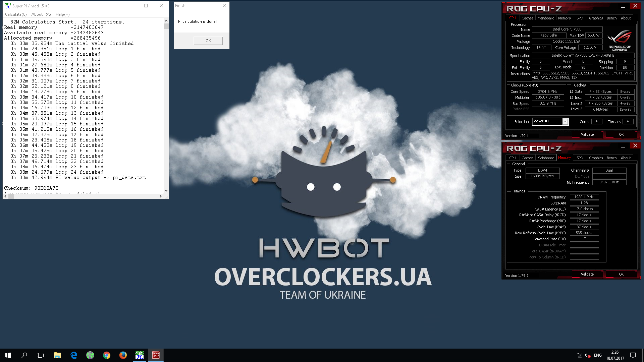
Task: Open the Calculate(C) menu
Action: click(16, 14)
